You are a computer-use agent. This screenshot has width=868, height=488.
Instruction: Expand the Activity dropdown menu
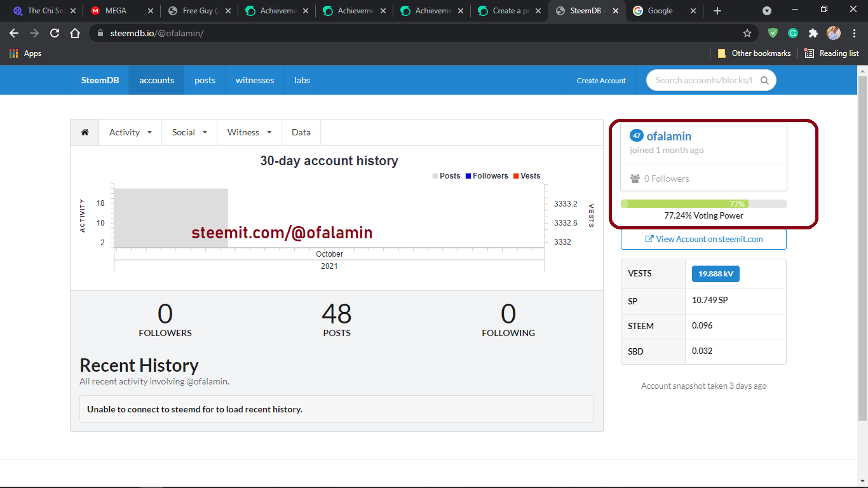coord(130,132)
